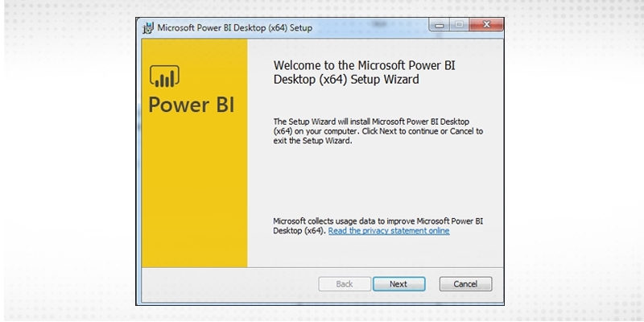Click the disabled Back button
The width and height of the screenshot is (644, 322).
[345, 284]
